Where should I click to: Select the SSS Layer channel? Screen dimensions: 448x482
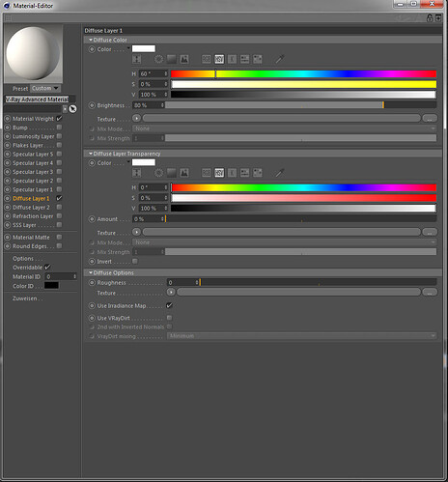24,225
